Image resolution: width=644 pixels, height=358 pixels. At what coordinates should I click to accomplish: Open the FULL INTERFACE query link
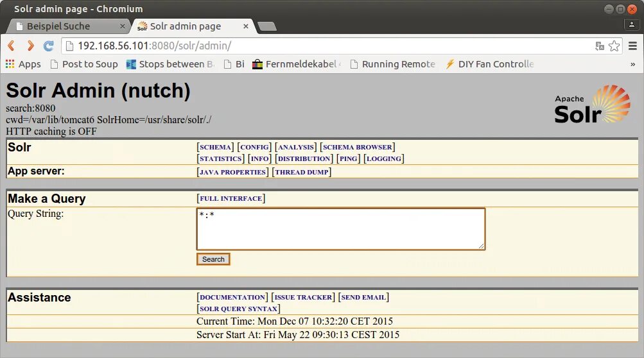(231, 198)
